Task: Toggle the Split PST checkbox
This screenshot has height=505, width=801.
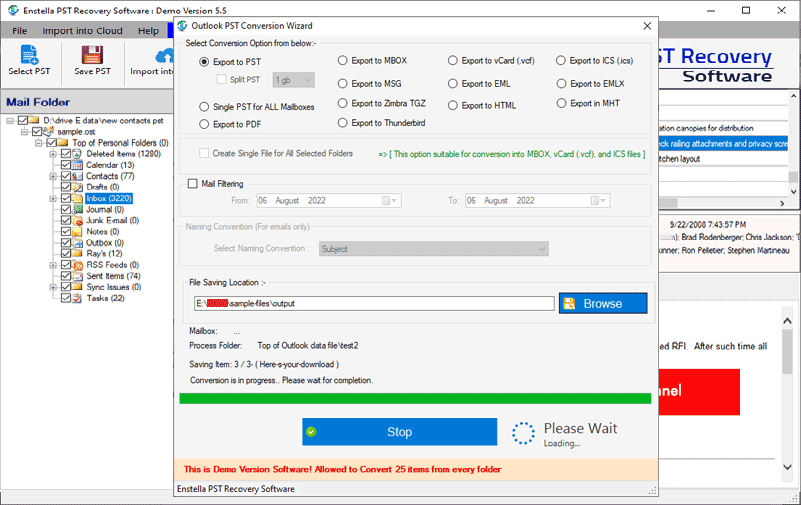Action: [221, 79]
